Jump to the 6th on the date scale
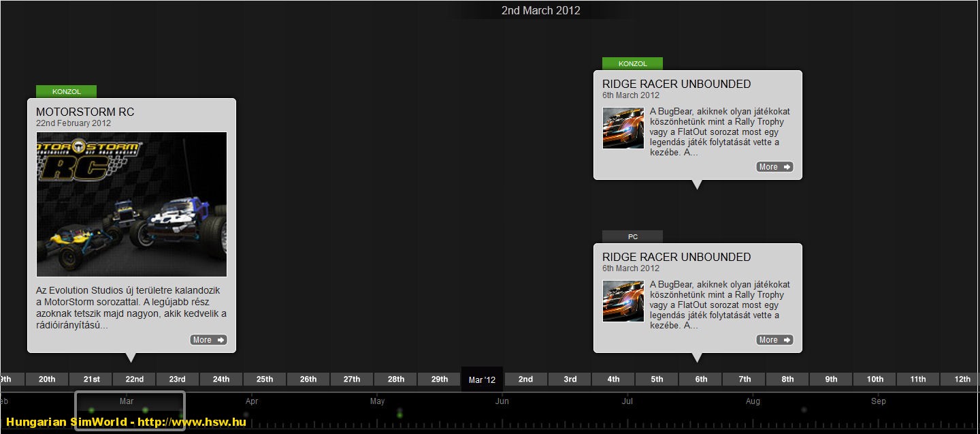This screenshot has width=980, height=434. pyautogui.click(x=700, y=379)
